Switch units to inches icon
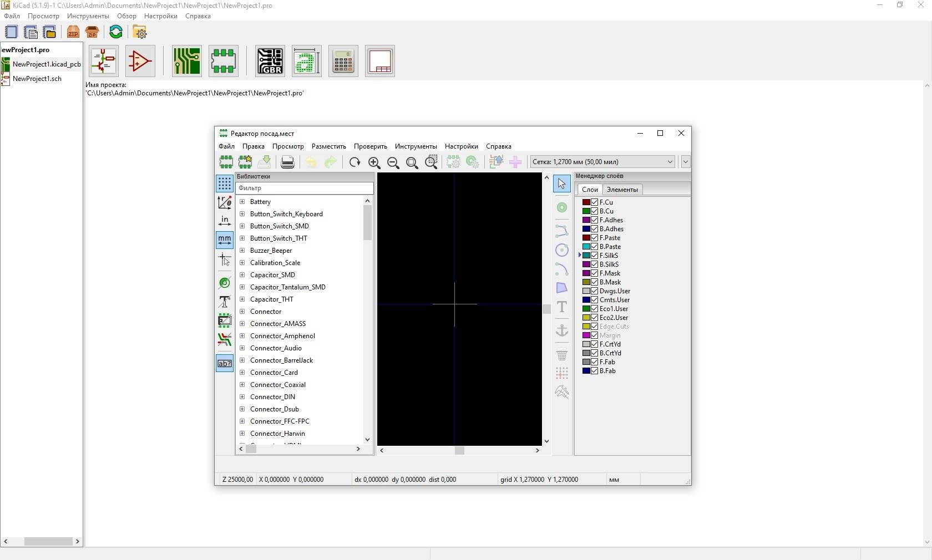Image resolution: width=932 pixels, height=560 pixels. (x=225, y=221)
